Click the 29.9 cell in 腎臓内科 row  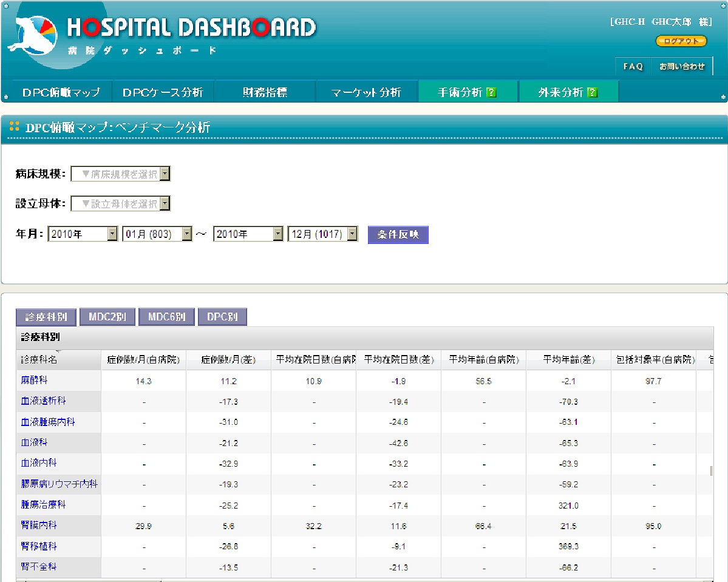click(143, 526)
